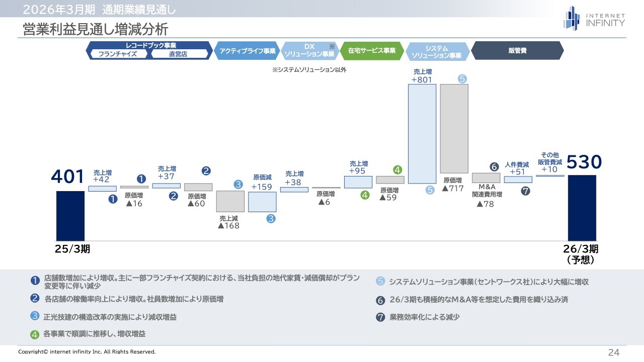Click the dark navy 25/3期 bar
This screenshot has height=362, width=644.
70,216
